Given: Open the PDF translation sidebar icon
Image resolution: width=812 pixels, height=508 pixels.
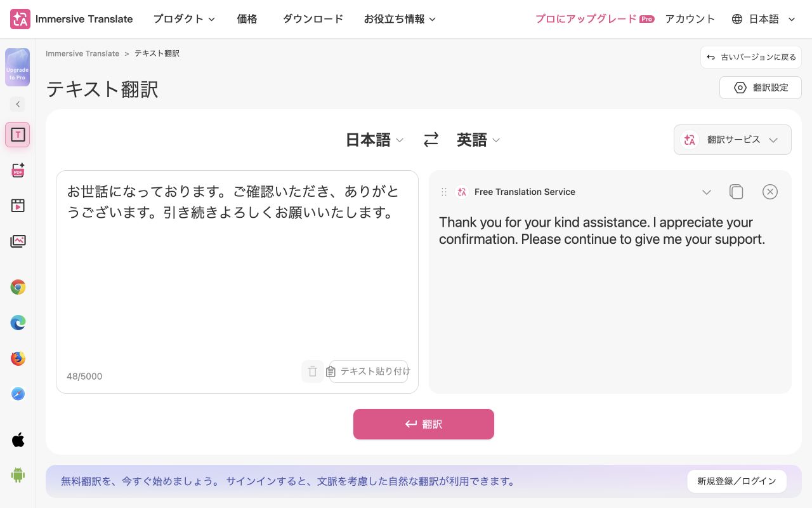Looking at the screenshot, I should point(18,170).
